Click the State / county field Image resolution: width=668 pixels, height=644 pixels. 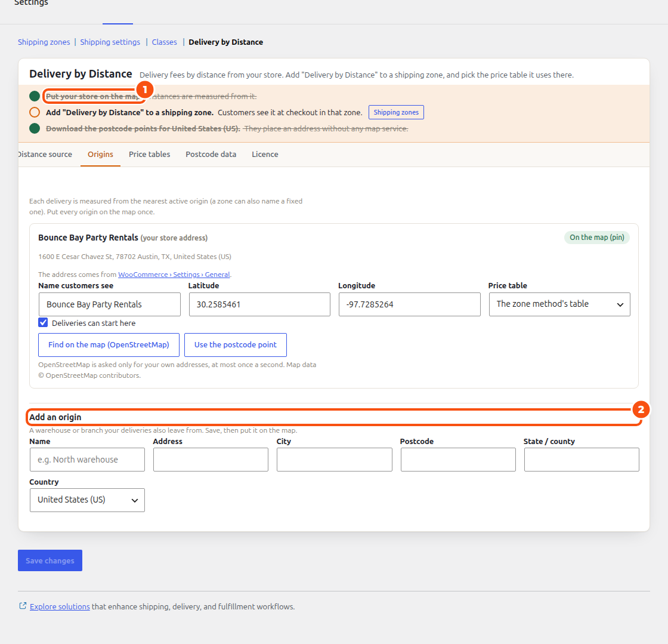(582, 460)
